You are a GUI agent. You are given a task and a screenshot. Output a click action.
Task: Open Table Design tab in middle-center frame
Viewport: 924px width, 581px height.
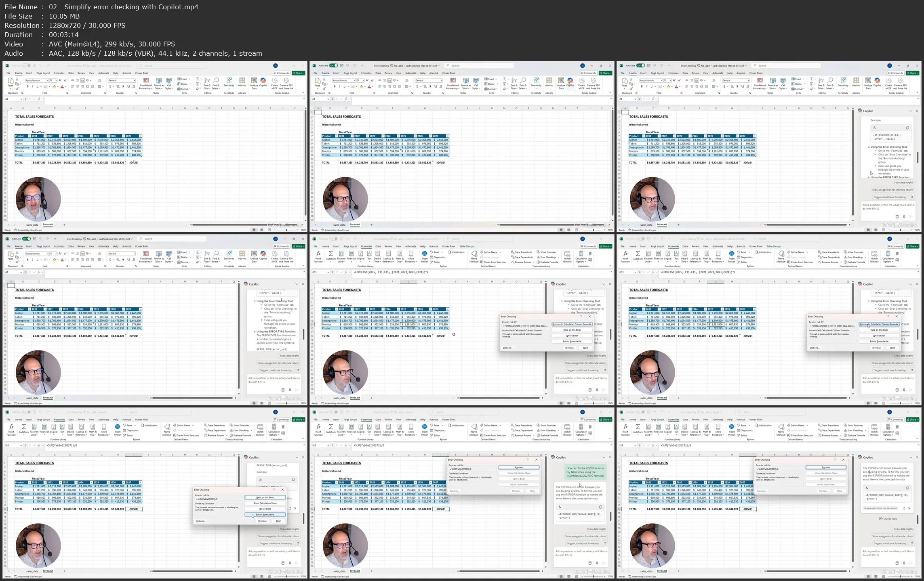click(467, 246)
